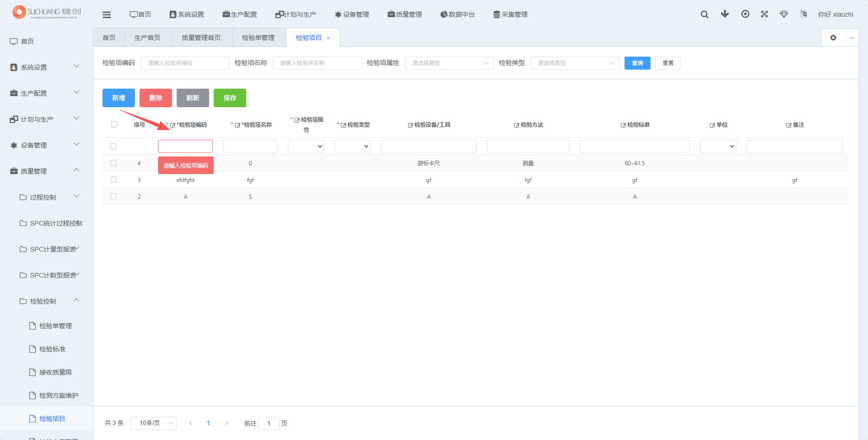Viewport: 868px width, 440px height.
Task: Click the 过程控制 folder icon in sidebar
Action: (x=23, y=197)
